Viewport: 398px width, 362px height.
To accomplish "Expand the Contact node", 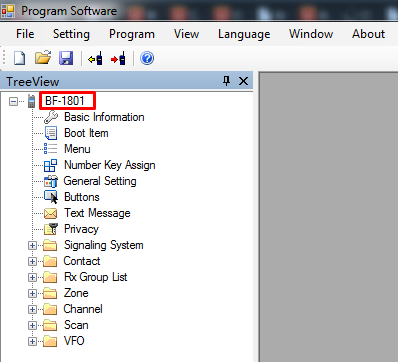I will [x=32, y=262].
